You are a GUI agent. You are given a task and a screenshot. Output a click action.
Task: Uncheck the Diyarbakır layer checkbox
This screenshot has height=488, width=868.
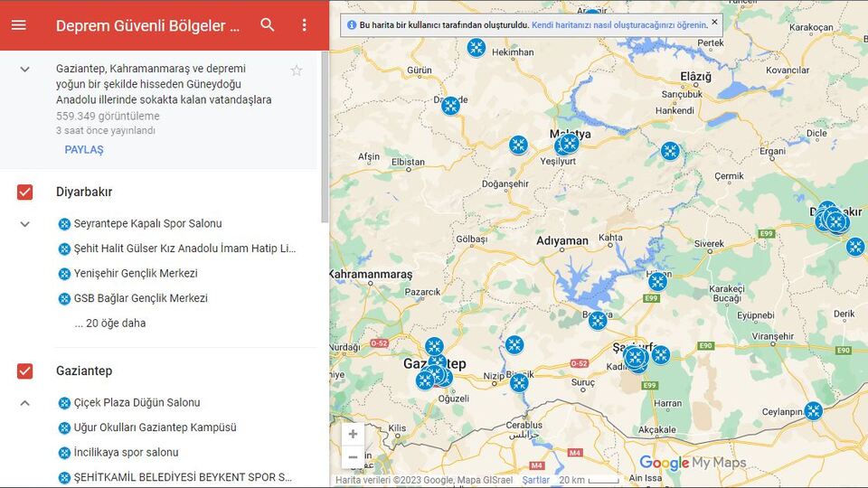tap(25, 192)
